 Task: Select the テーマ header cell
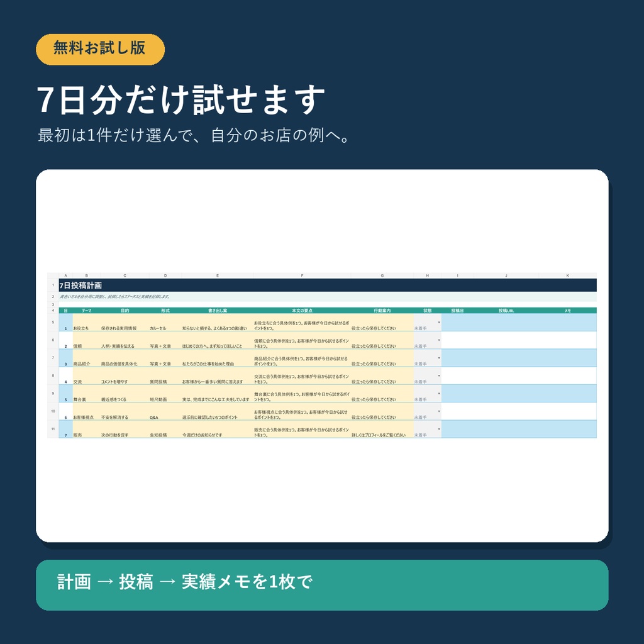[x=86, y=311]
